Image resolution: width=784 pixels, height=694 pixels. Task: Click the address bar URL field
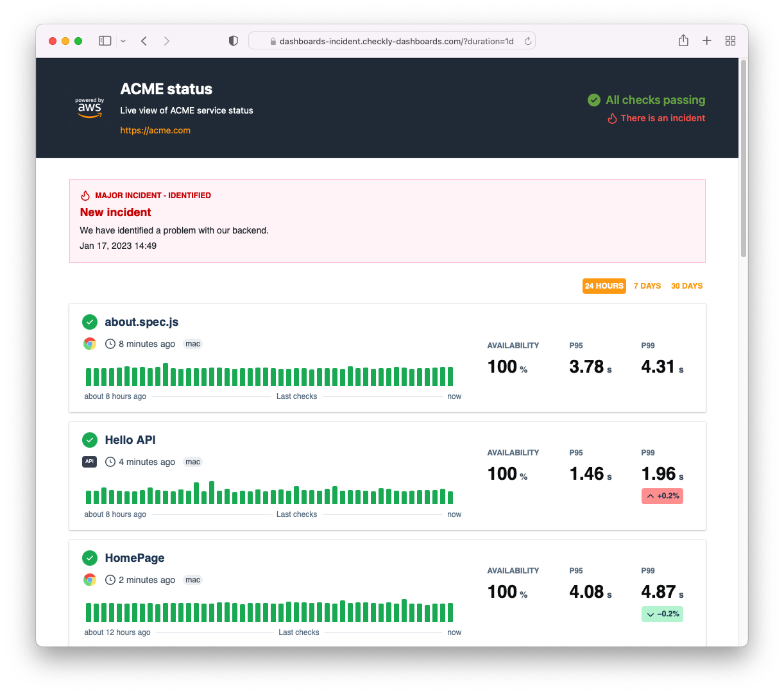tap(393, 40)
